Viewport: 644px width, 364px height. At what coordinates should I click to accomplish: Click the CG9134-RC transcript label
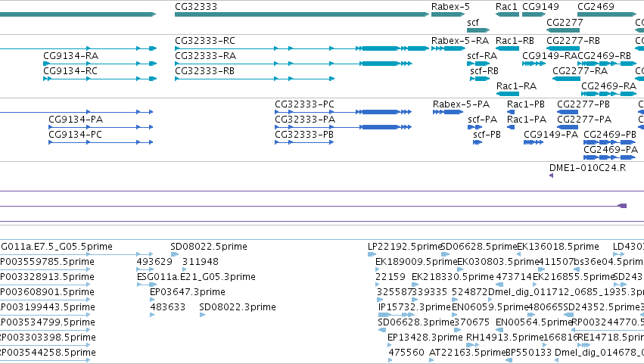coord(70,71)
